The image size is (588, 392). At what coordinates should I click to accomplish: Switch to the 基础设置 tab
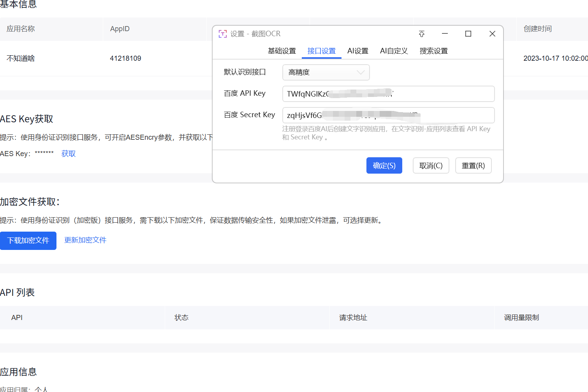tap(282, 51)
